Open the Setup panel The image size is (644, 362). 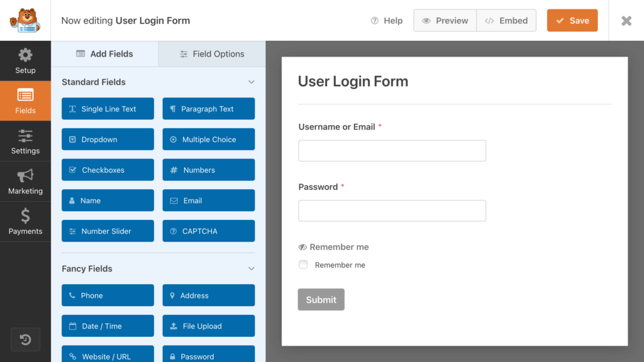25,61
